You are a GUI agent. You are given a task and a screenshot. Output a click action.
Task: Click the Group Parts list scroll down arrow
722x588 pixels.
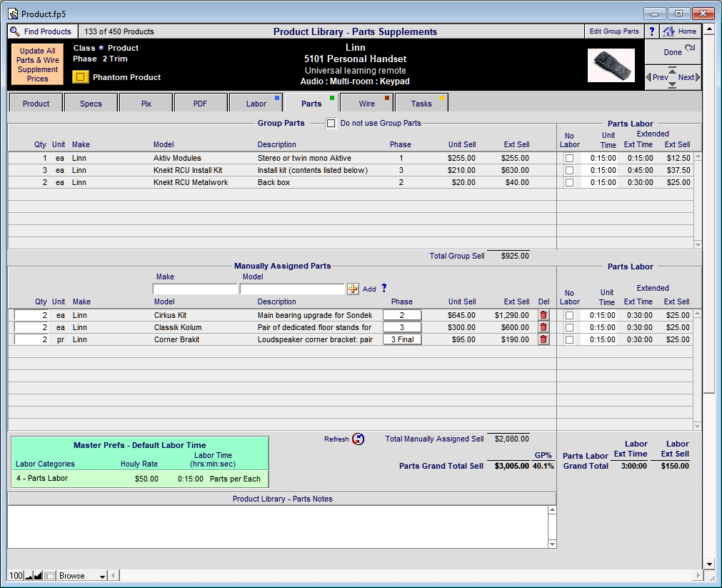(698, 244)
